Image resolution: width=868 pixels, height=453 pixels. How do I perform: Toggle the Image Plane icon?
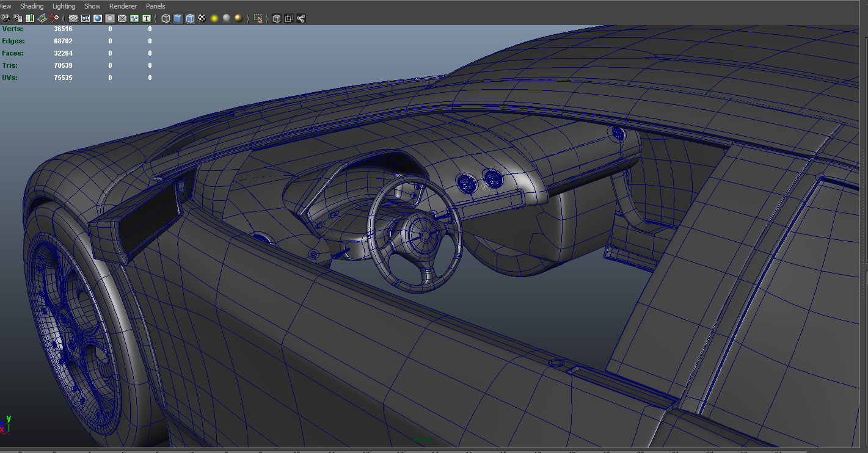click(x=42, y=18)
